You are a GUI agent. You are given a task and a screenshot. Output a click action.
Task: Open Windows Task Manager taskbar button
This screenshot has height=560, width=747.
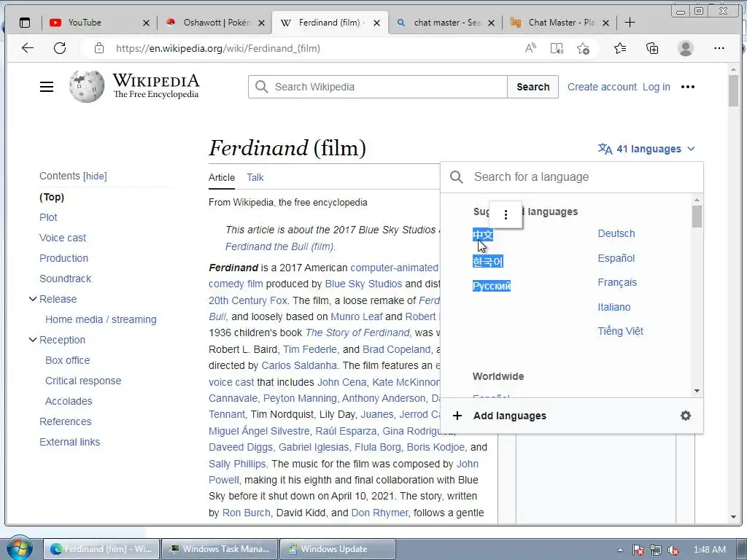pos(219,549)
